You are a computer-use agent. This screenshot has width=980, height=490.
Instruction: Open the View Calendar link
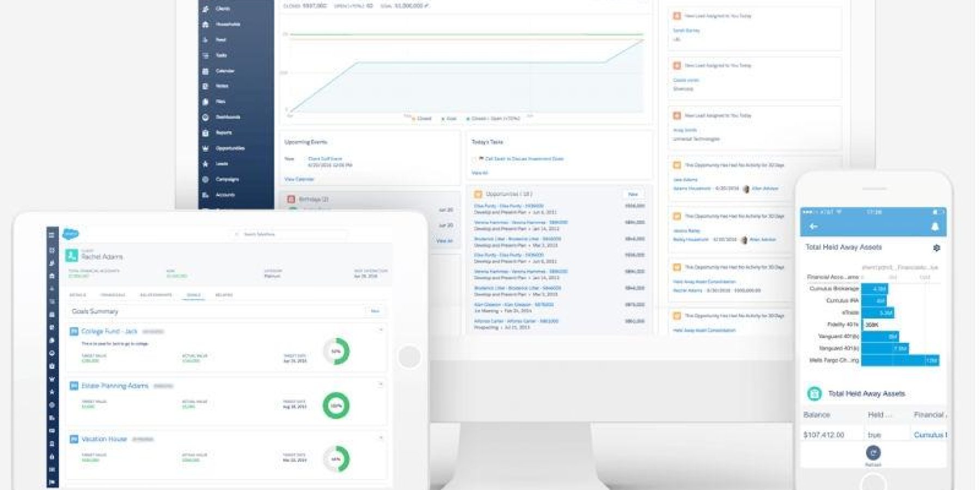(x=299, y=179)
